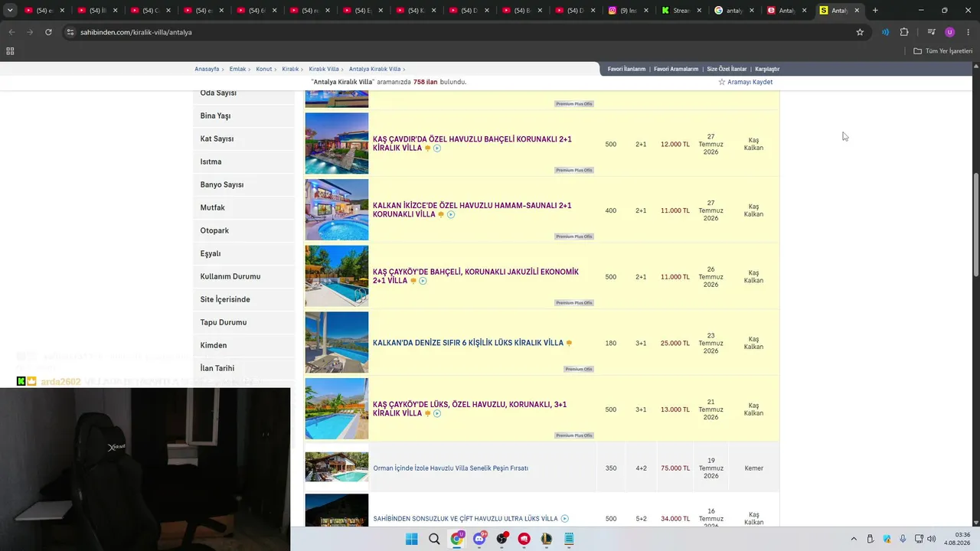Open Favori İlanlarım in the top bar

[x=627, y=69]
